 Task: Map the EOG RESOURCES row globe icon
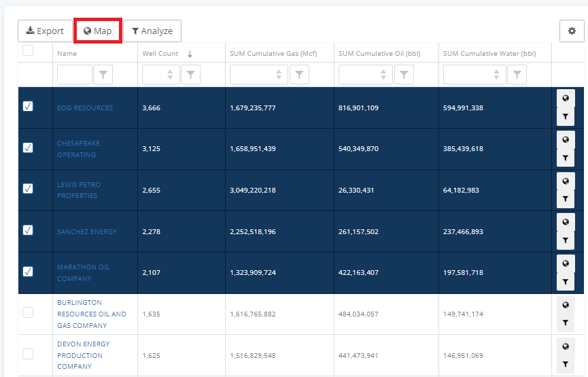566,99
